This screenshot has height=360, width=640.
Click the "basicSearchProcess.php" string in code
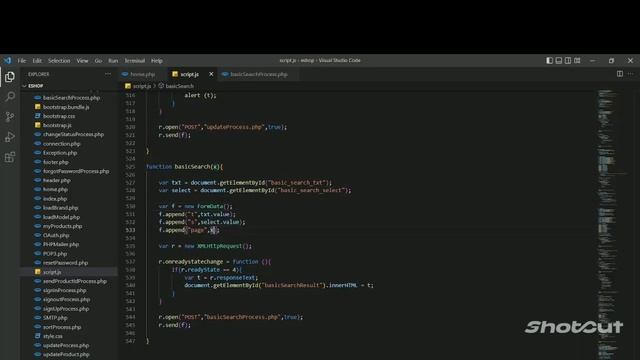(x=242, y=317)
